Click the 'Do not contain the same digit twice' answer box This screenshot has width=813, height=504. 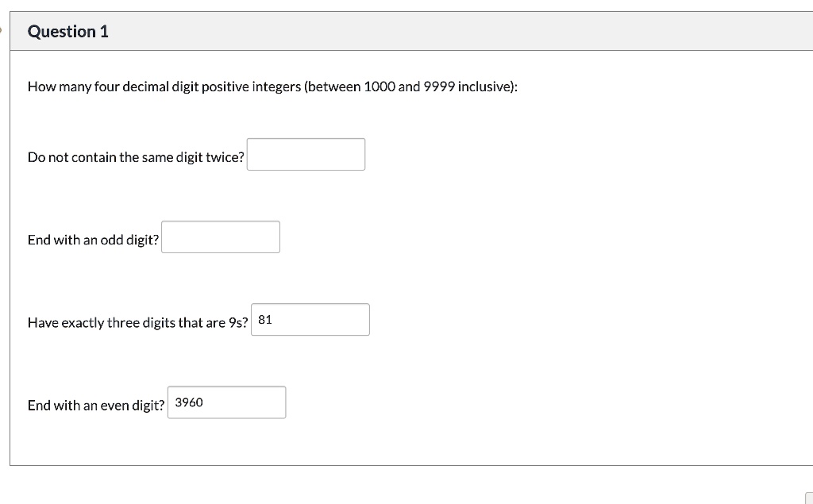(x=306, y=154)
